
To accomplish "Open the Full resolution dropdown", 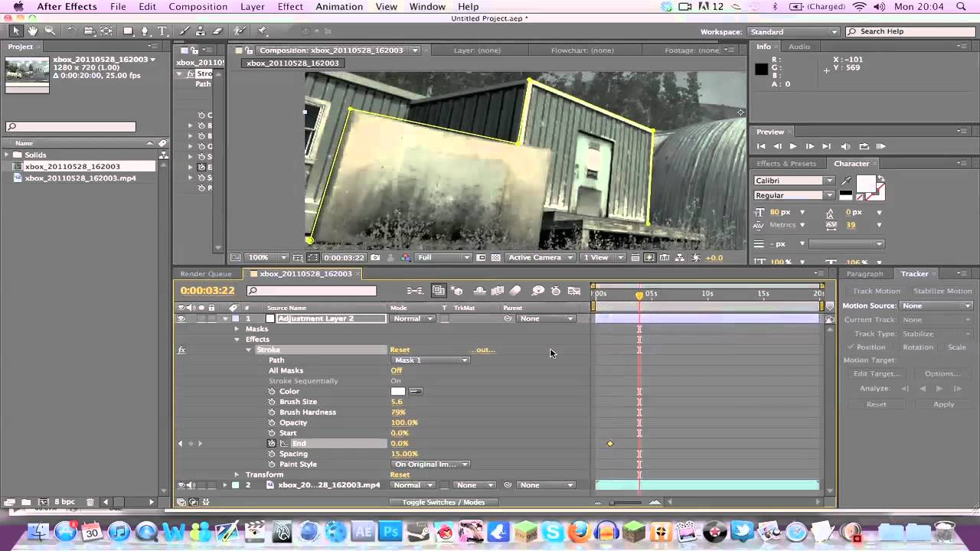I will [x=443, y=258].
